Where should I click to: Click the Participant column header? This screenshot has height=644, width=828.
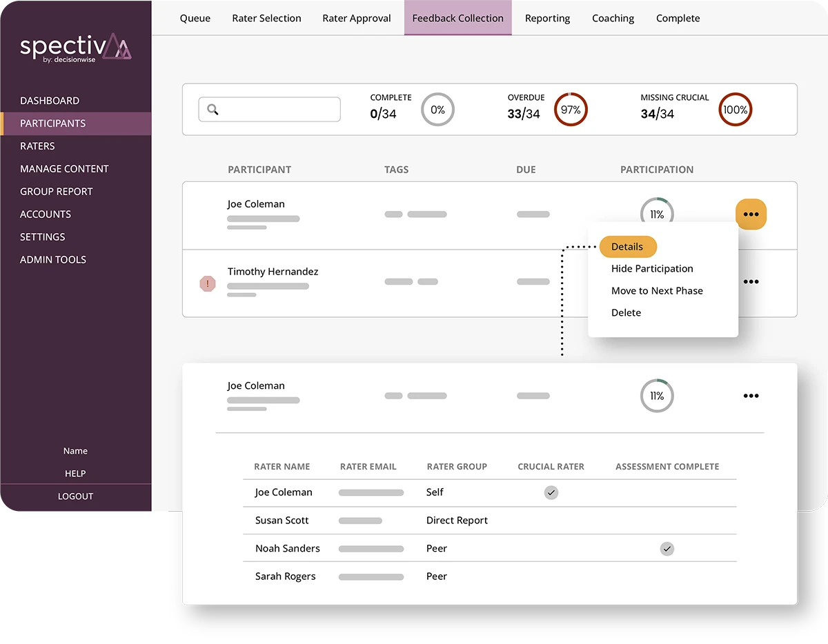point(259,170)
